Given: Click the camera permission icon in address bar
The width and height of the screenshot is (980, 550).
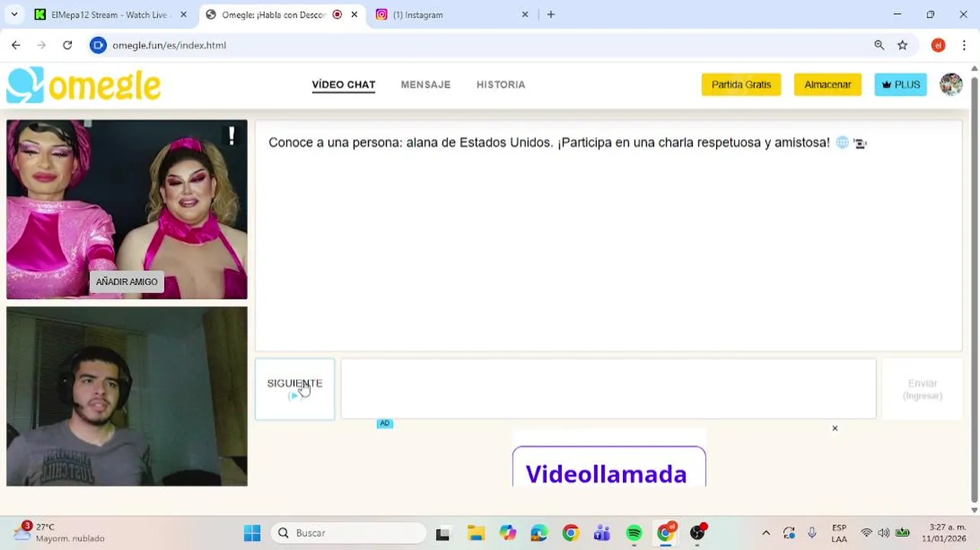Looking at the screenshot, I should point(98,45).
